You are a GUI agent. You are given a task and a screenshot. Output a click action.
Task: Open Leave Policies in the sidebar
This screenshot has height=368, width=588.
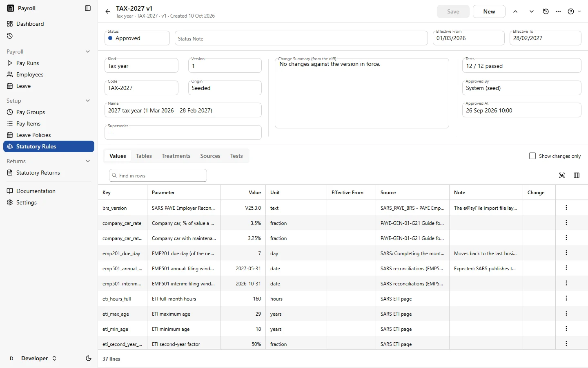click(x=49, y=135)
